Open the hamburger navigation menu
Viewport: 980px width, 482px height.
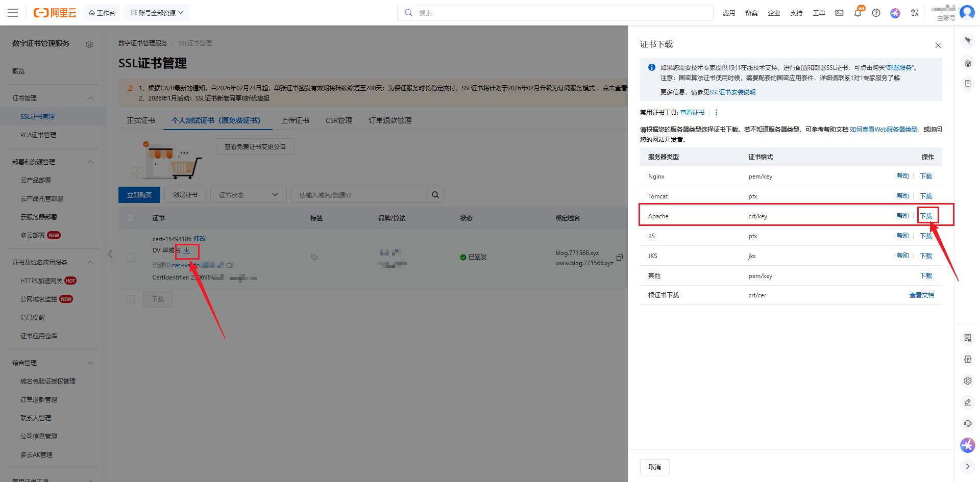coord(13,13)
